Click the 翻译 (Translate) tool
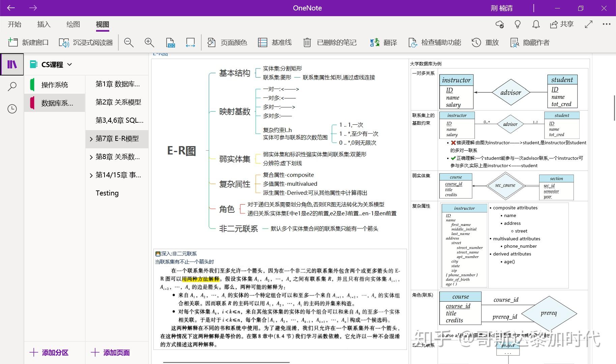 click(383, 42)
